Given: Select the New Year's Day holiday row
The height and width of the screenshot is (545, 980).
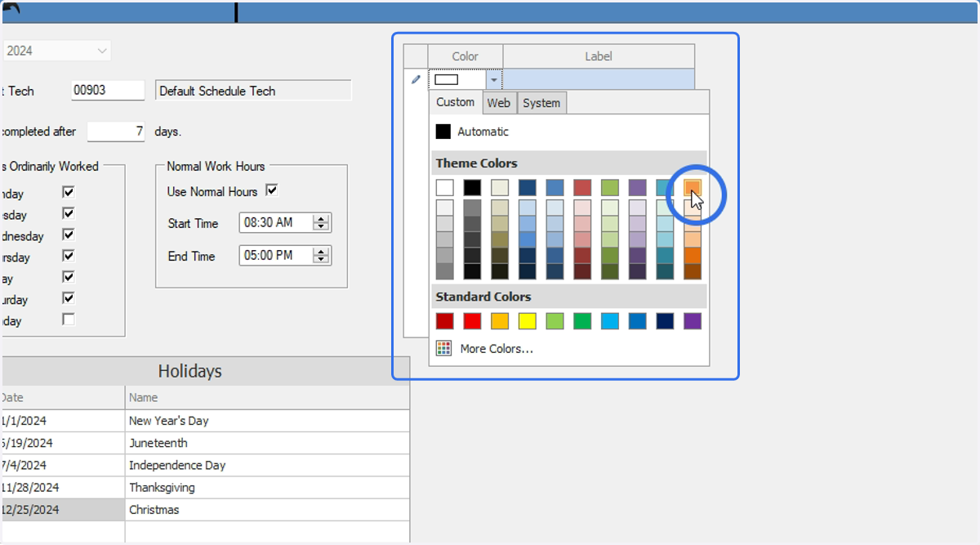Looking at the screenshot, I should [x=205, y=421].
